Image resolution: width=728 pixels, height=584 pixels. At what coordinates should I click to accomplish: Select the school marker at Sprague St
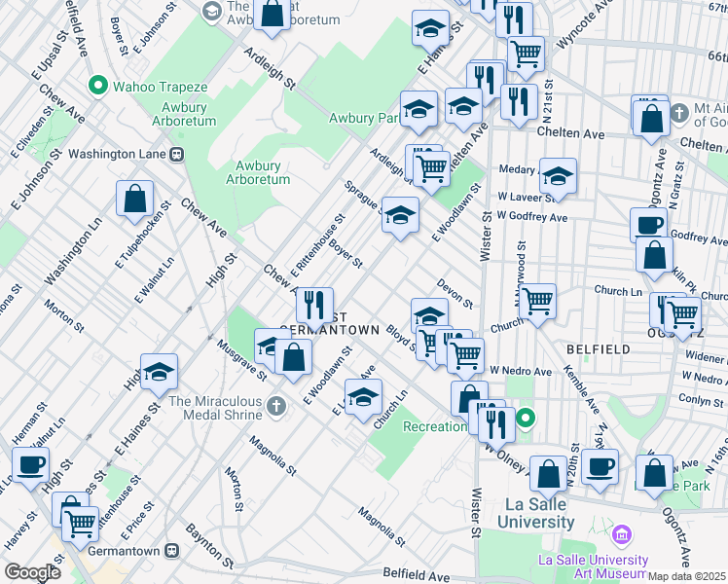400,215
